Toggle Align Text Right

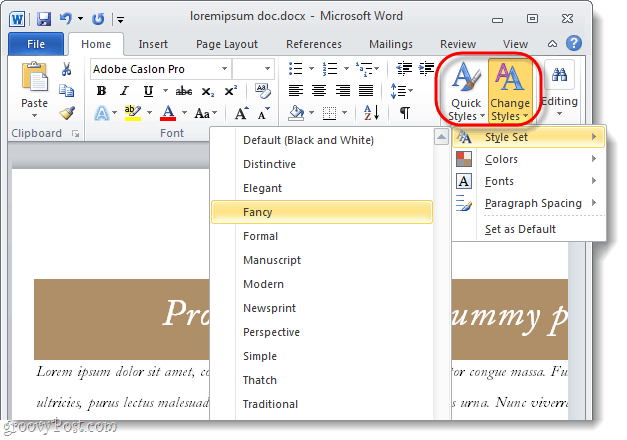coord(343,91)
